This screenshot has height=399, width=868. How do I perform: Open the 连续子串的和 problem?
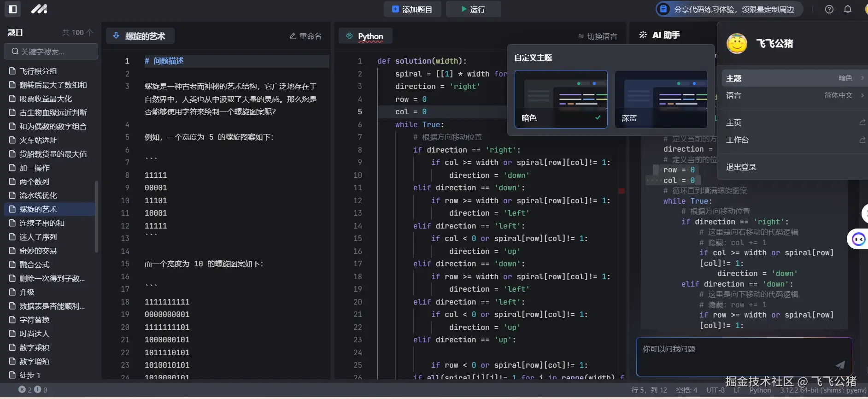point(50,223)
